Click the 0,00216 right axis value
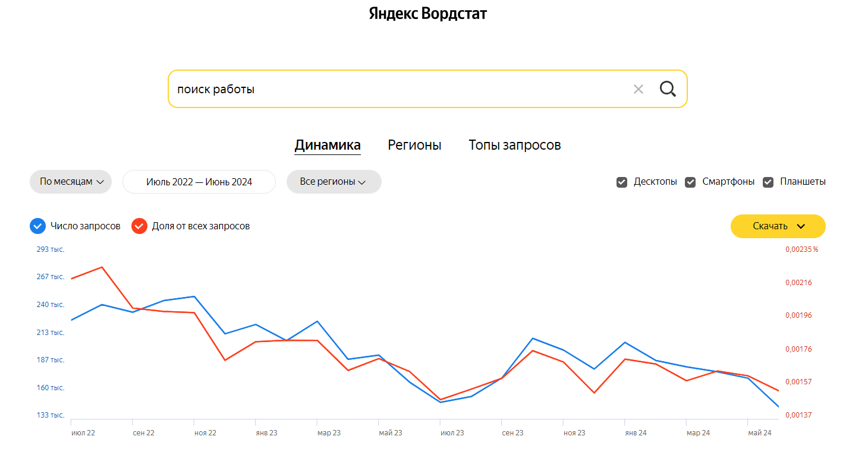Image resolution: width=868 pixels, height=452 pixels. click(798, 283)
